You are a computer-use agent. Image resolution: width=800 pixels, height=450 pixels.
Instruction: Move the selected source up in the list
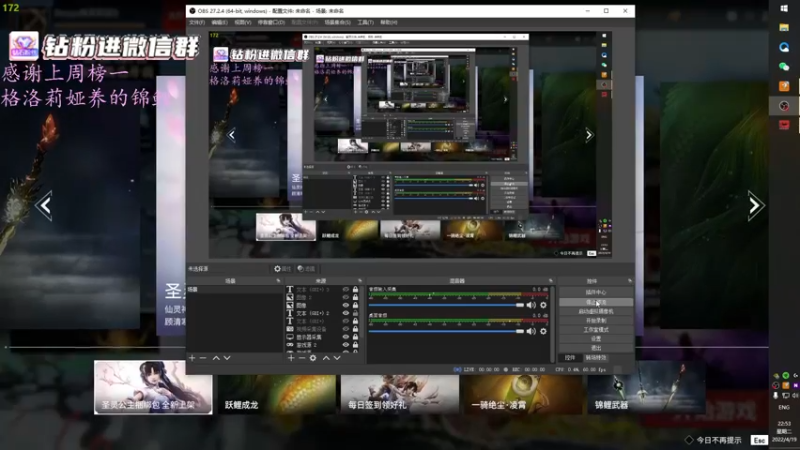click(x=326, y=358)
